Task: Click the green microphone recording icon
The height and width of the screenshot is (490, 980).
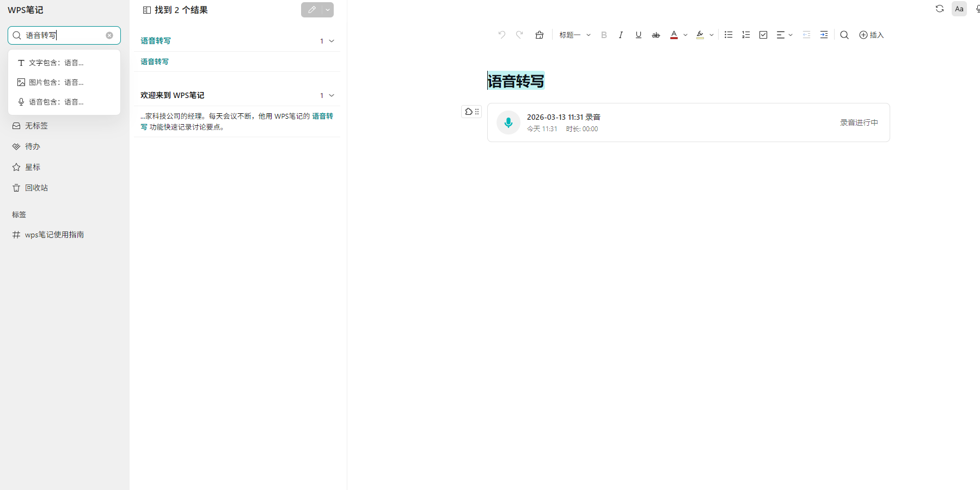Action: point(509,122)
